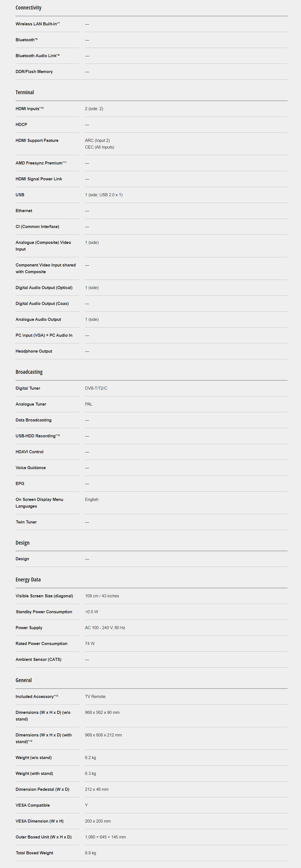
Task: Click the Broadcasting section heading
Action: point(29,372)
